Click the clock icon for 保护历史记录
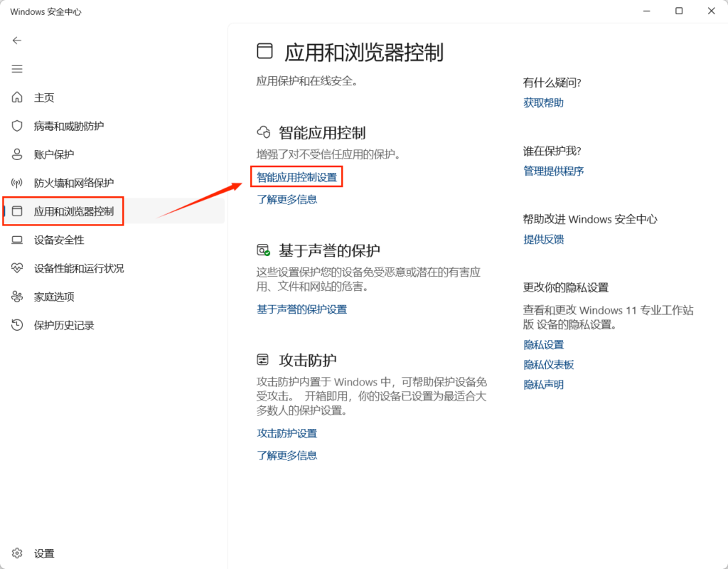Screen dimensions: 728x569 (17, 325)
